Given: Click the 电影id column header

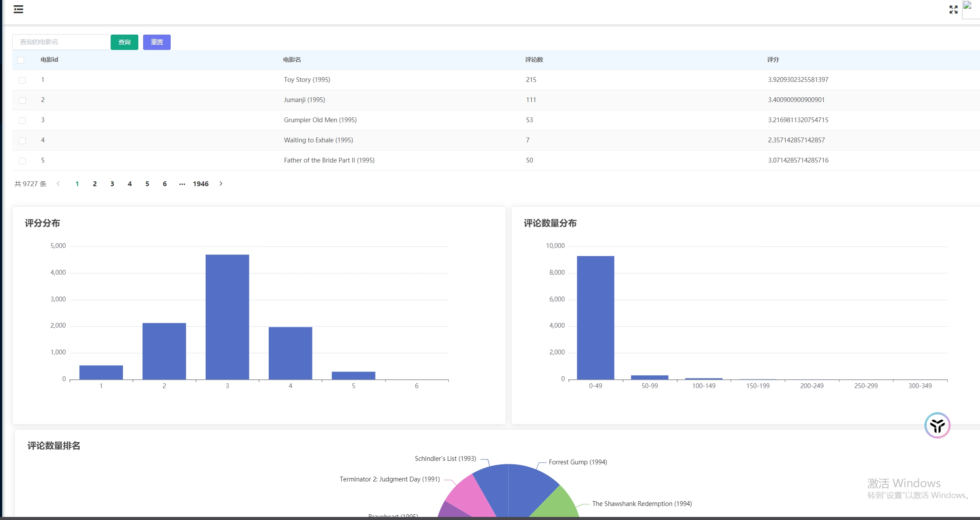Looking at the screenshot, I should click(49, 60).
